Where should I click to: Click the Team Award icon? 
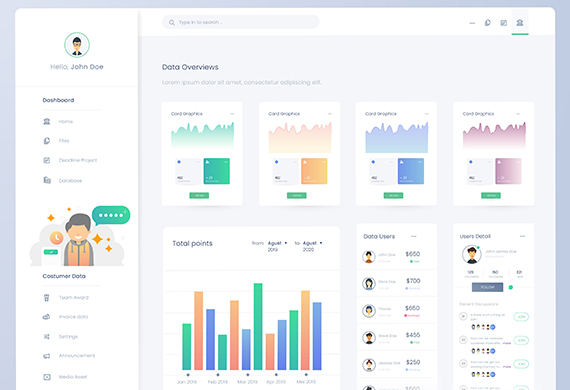coord(47,298)
